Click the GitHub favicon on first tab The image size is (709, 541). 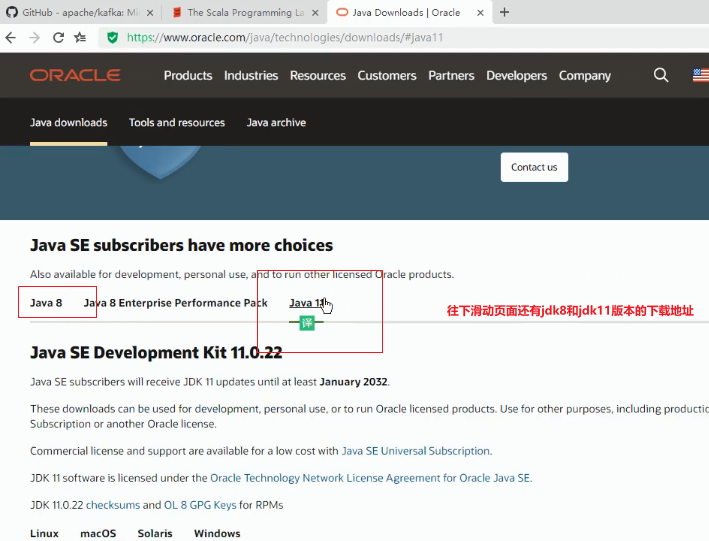[x=12, y=12]
